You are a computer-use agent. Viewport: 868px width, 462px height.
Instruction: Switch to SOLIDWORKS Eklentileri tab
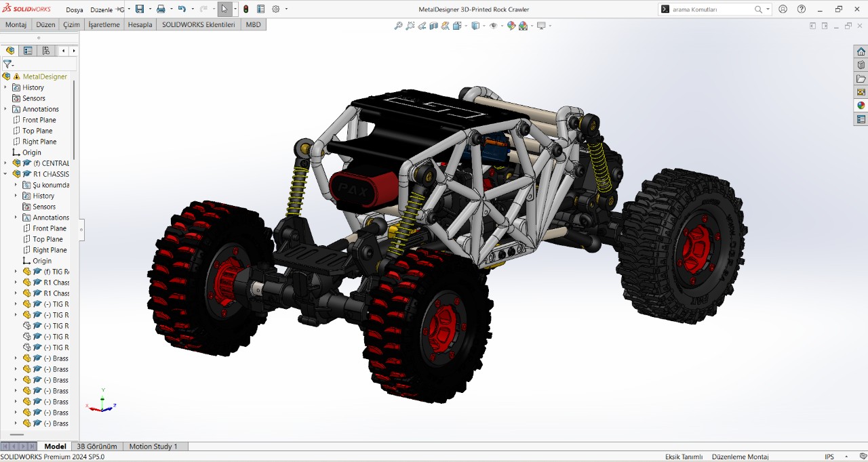coord(199,24)
